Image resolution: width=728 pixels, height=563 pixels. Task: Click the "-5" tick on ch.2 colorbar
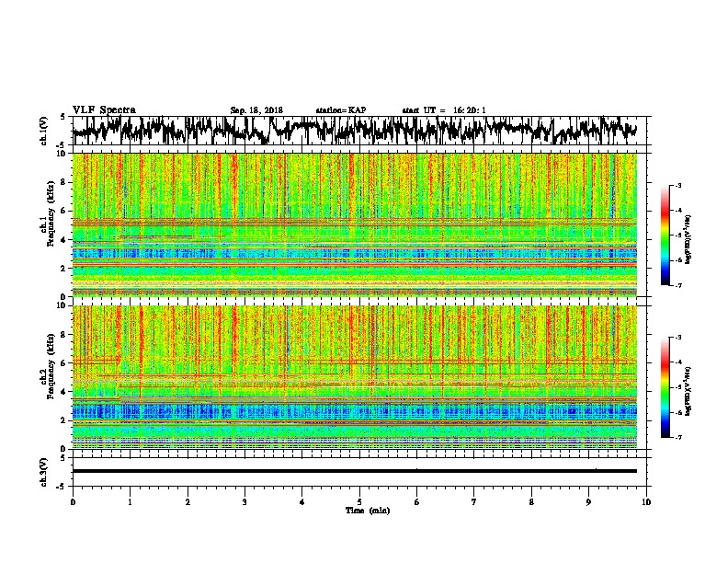click(678, 387)
